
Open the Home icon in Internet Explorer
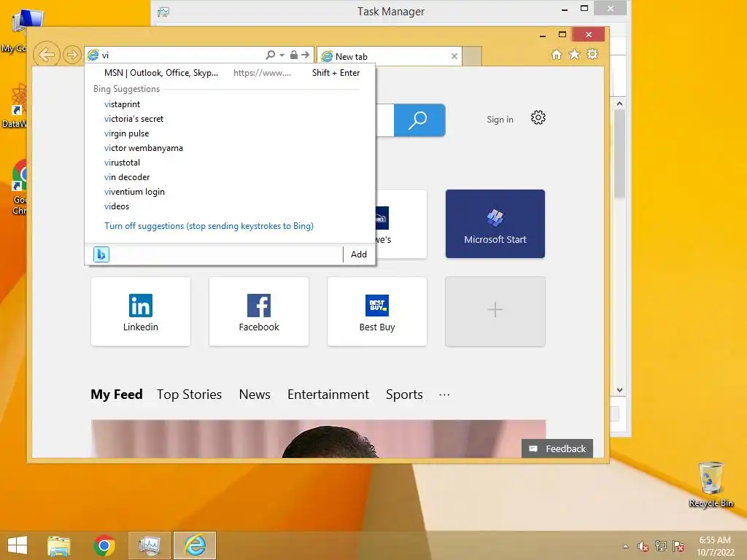click(x=557, y=54)
